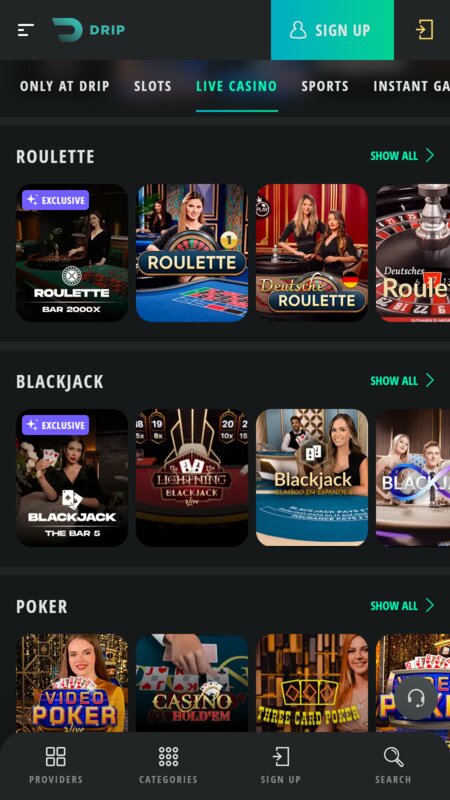Click the green Sign Up button
Screen dimensions: 450x800
pyautogui.click(x=332, y=30)
